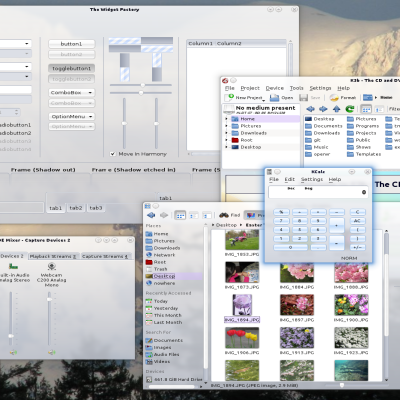This screenshot has width=400, height=400.
Task: Switch K3b browser to icons view
Action: click(366, 109)
